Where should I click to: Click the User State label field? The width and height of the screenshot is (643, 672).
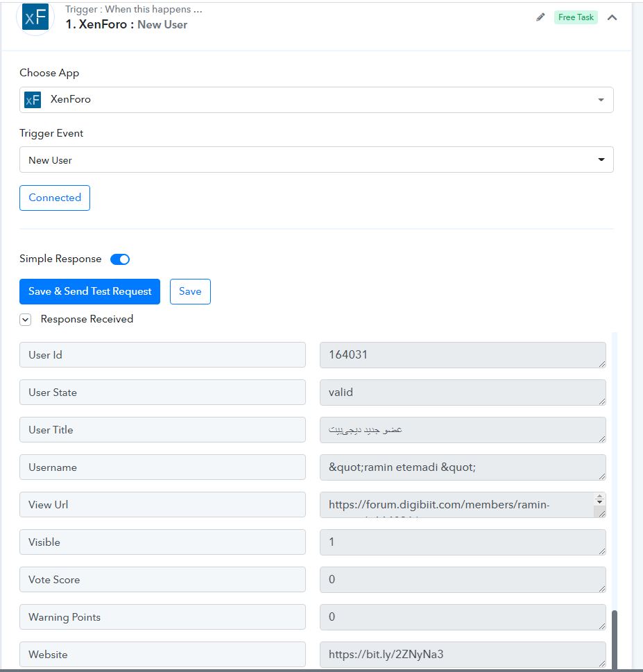162,392
